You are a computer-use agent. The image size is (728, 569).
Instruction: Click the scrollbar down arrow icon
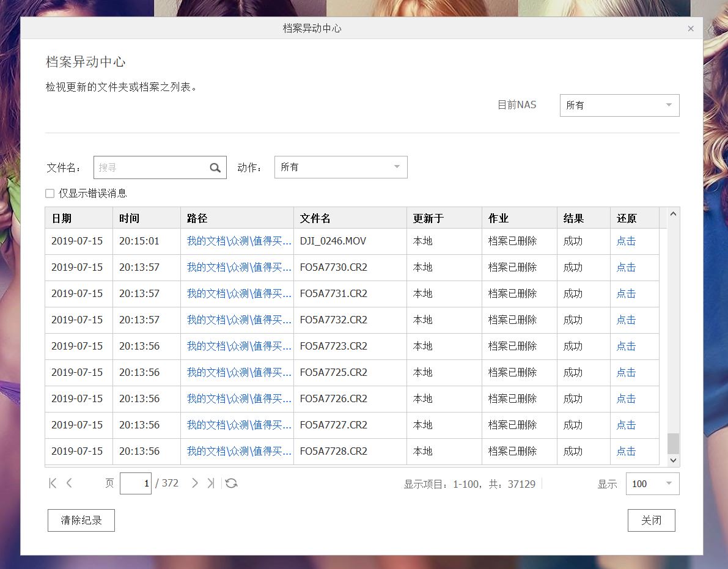point(673,460)
